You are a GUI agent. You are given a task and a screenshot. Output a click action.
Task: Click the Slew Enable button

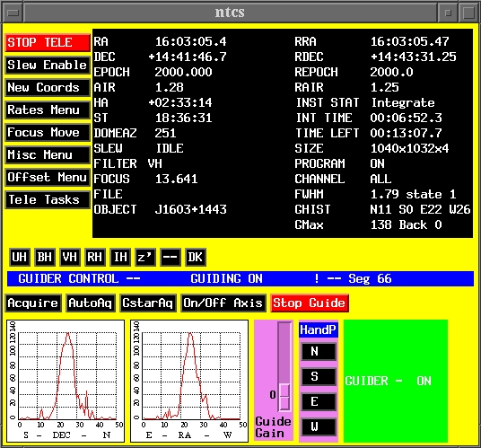click(48, 65)
